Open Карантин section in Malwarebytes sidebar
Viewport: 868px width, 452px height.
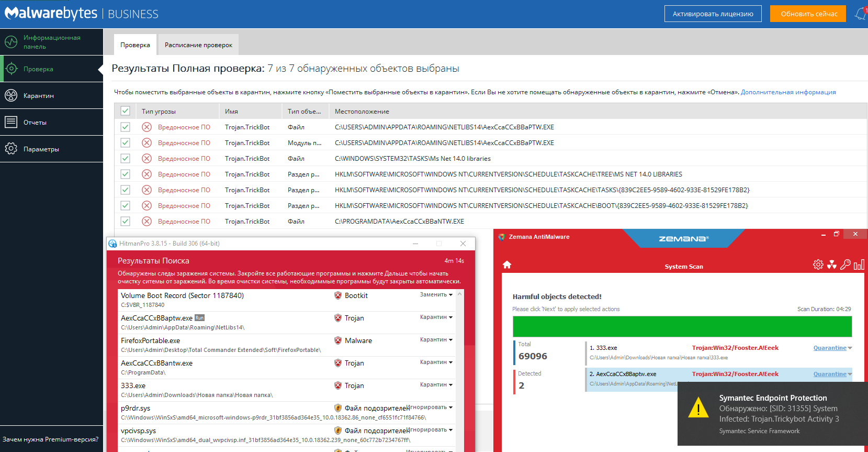click(51, 95)
